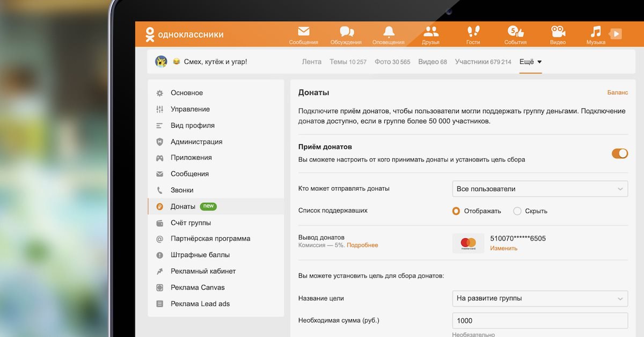Click the Управление sliders icon
Screen dimensions: 644x337
click(159, 109)
